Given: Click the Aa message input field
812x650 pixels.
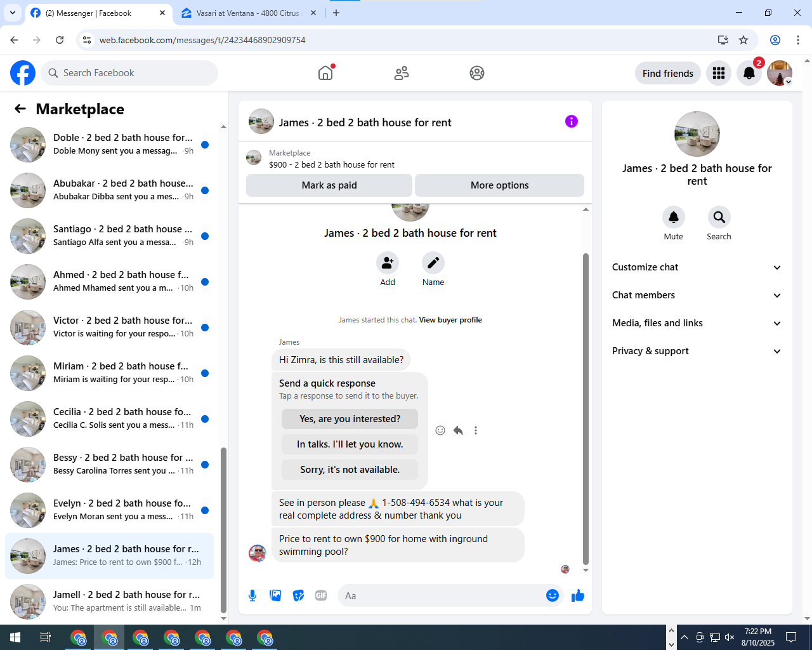Looking at the screenshot, I should tap(442, 595).
